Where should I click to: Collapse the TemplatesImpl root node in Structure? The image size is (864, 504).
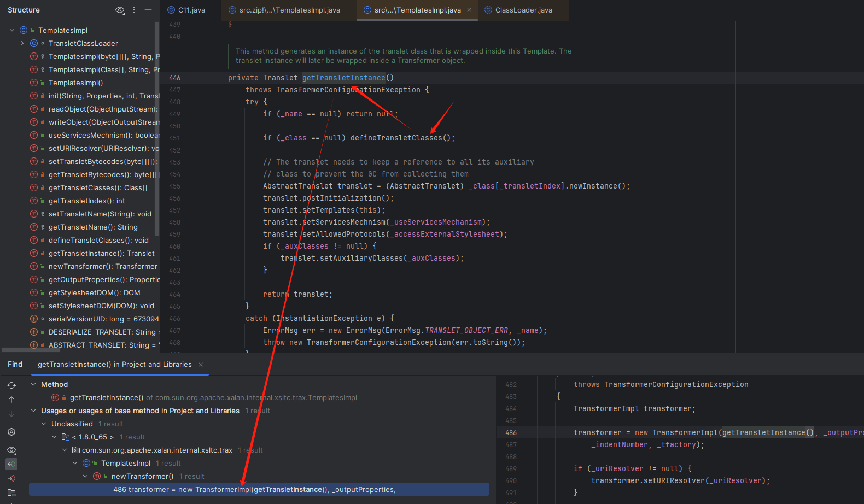[12, 30]
